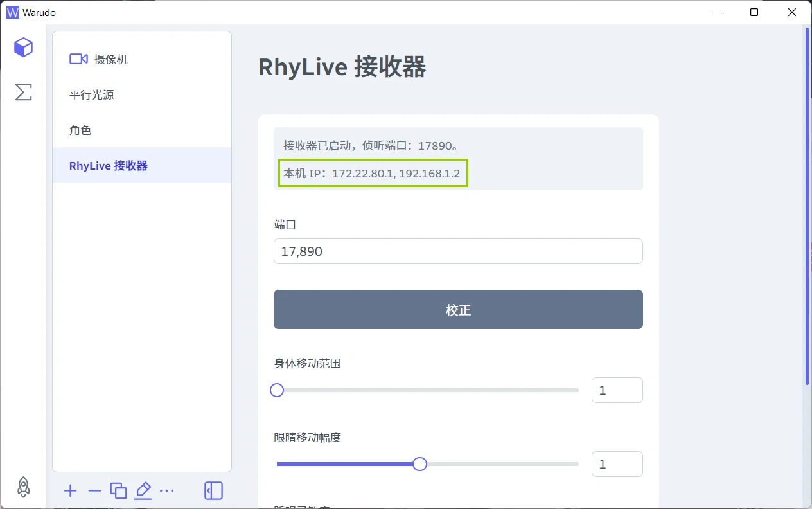Viewport: 812px width, 509px height.
Task: Click the 身体移动范围 label
Action: click(307, 363)
